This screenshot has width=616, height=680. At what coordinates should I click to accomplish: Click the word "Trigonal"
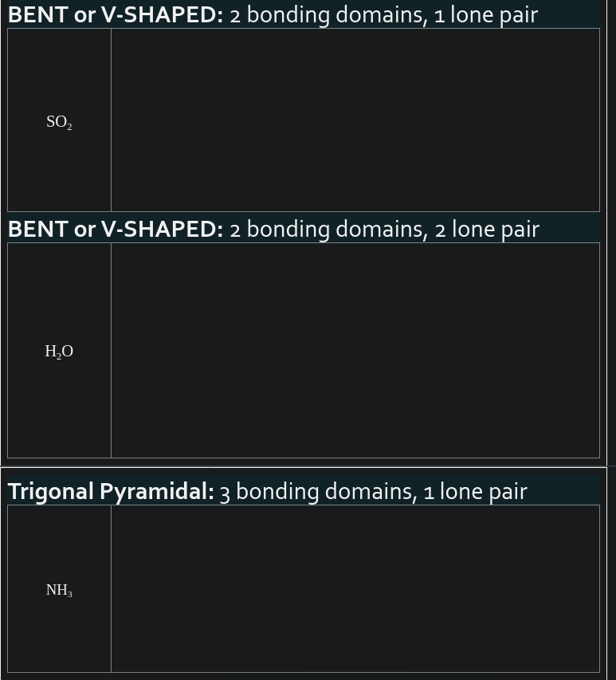coord(51,492)
